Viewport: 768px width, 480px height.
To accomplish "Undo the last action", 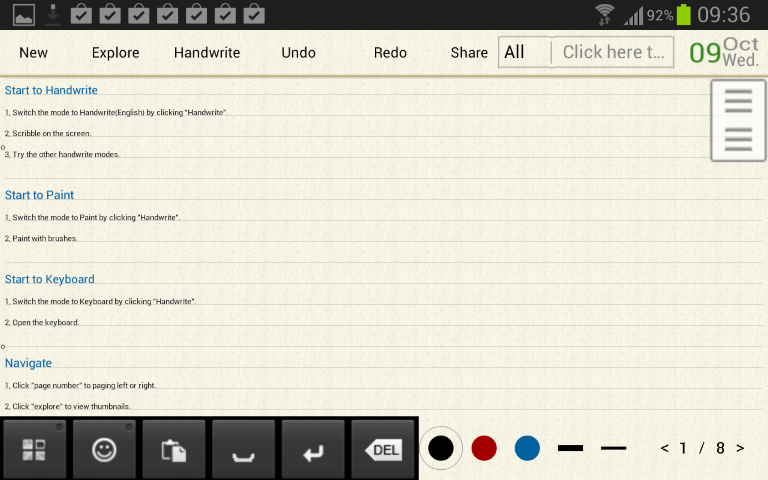I will point(298,52).
